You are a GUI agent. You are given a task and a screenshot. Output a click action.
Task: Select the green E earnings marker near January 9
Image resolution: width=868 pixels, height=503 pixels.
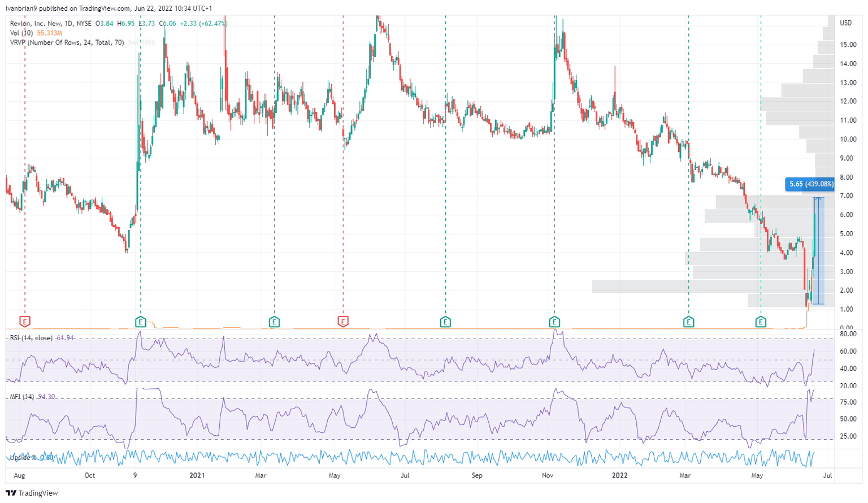tap(141, 322)
